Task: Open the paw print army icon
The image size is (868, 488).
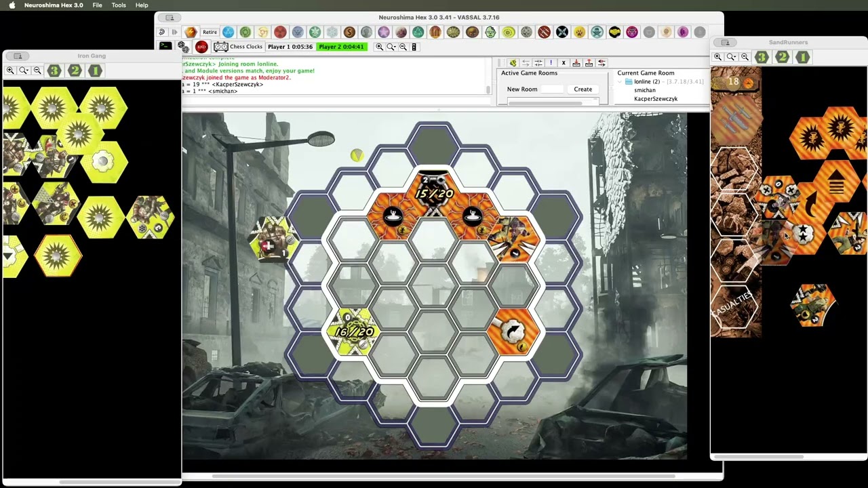Action: point(578,32)
